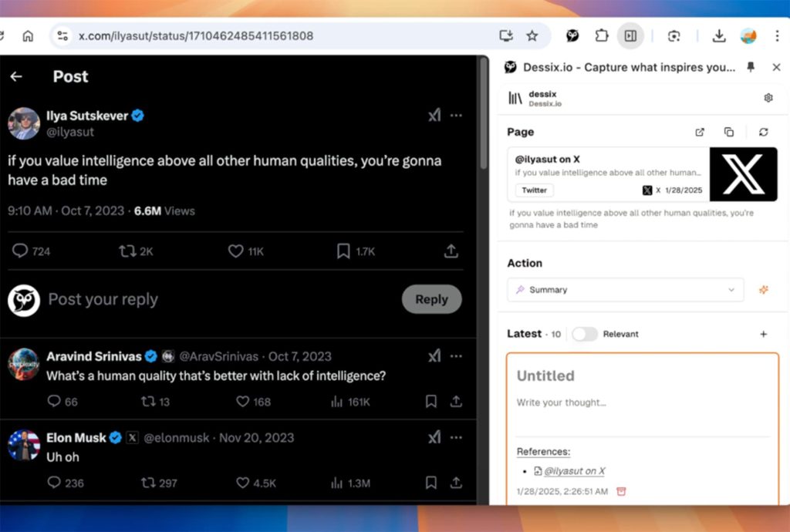Toggle the browser side panel button
The height and width of the screenshot is (532, 790).
(x=630, y=35)
